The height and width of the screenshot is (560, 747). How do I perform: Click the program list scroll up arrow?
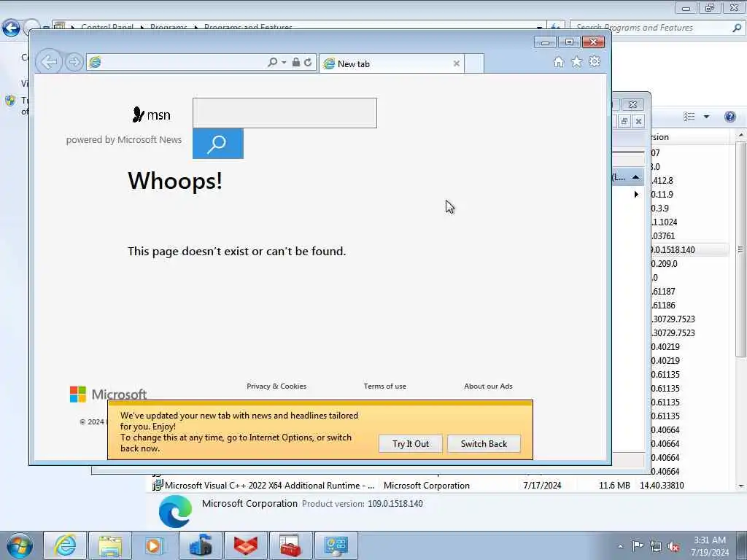click(x=741, y=136)
